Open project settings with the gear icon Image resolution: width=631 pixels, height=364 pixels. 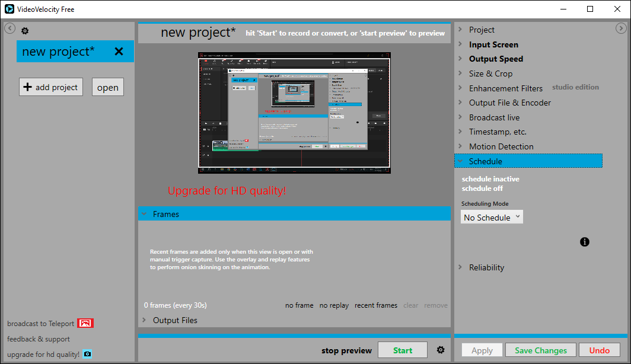pos(24,30)
